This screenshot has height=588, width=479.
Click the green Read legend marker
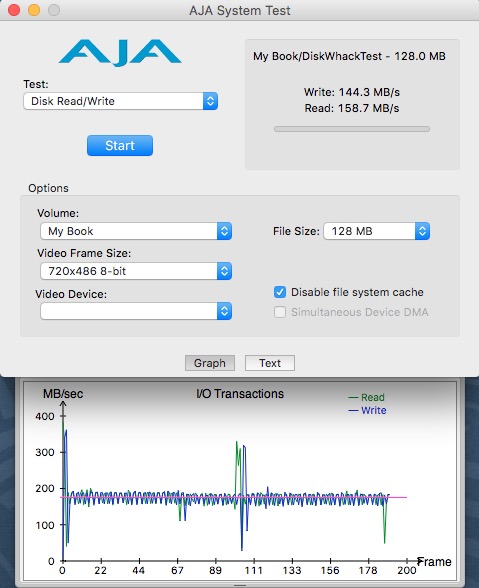tap(353, 398)
